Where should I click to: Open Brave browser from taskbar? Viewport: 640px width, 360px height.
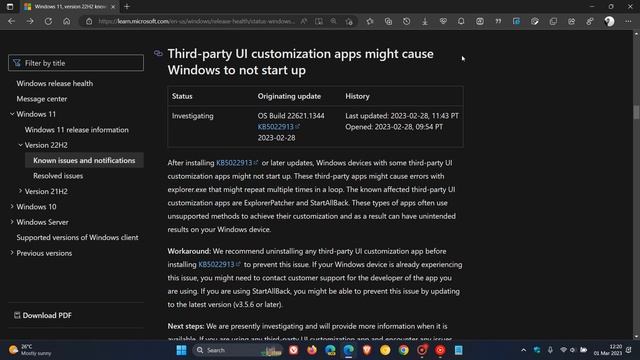coord(367,350)
